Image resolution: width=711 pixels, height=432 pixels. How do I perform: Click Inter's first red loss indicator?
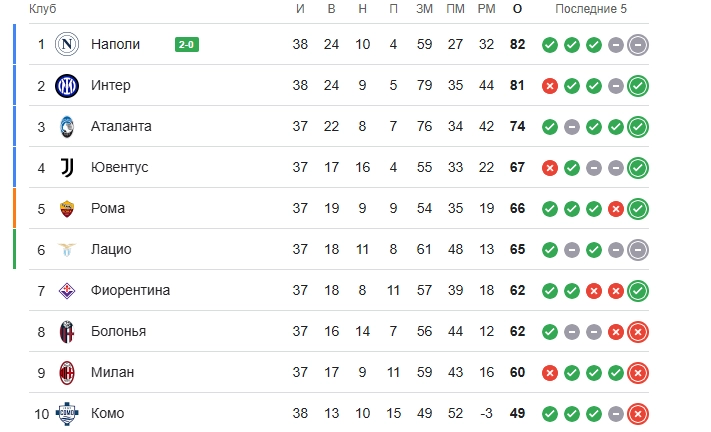point(550,86)
